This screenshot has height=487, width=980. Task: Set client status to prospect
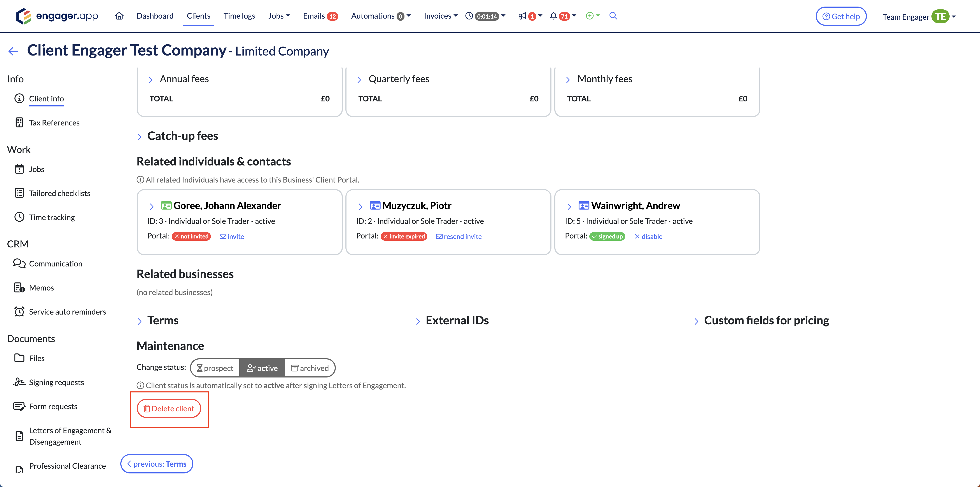215,368
